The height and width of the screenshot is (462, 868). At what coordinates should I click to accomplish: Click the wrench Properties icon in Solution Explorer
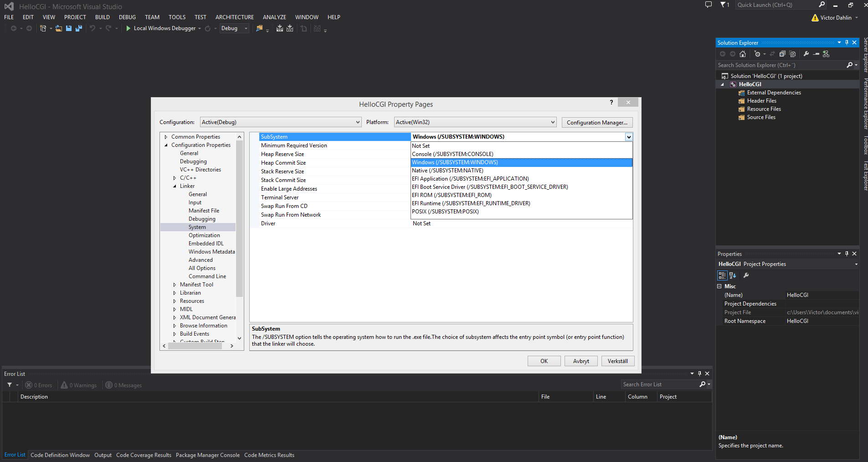coord(806,54)
